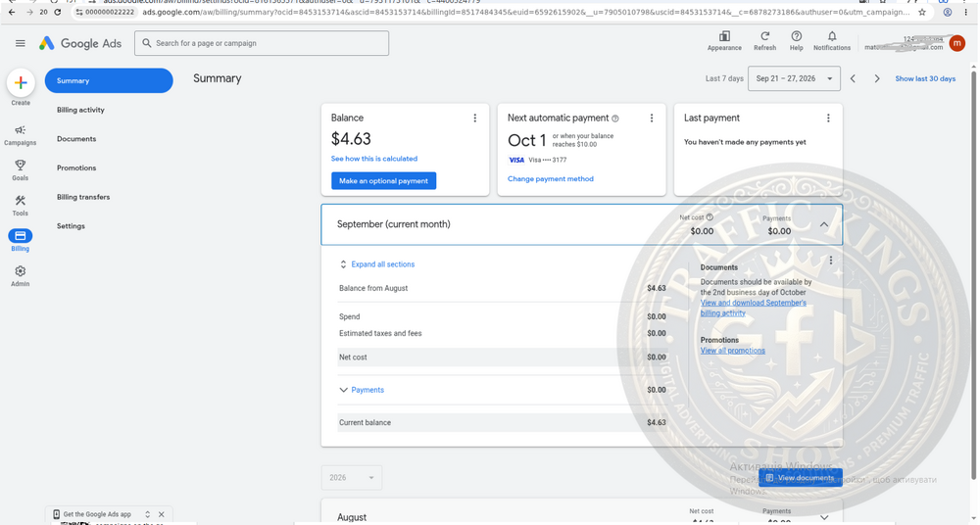Open Notifications bell

pos(832,36)
